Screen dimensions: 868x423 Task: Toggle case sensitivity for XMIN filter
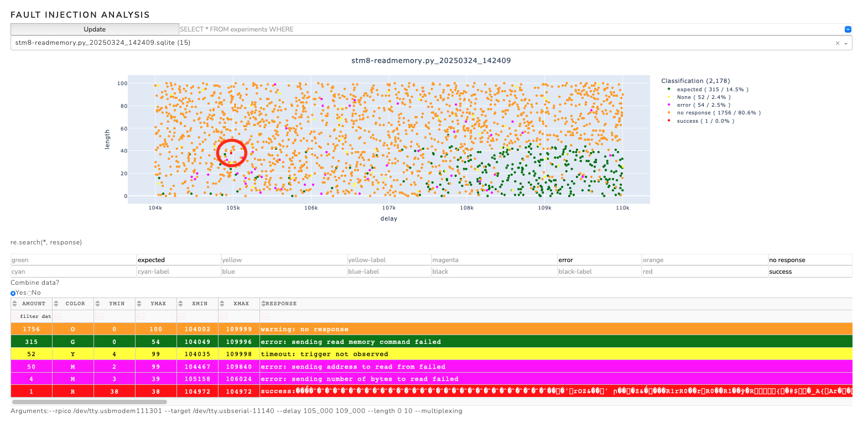coord(182,316)
